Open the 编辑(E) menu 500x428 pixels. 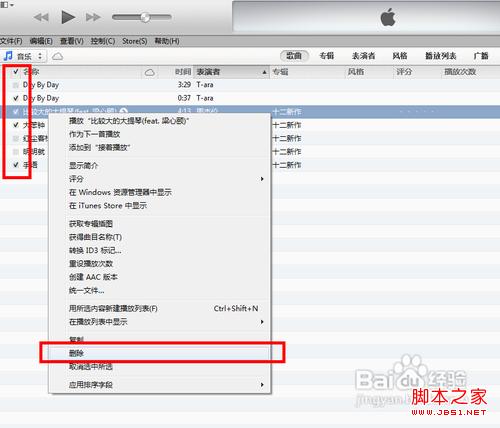point(41,41)
